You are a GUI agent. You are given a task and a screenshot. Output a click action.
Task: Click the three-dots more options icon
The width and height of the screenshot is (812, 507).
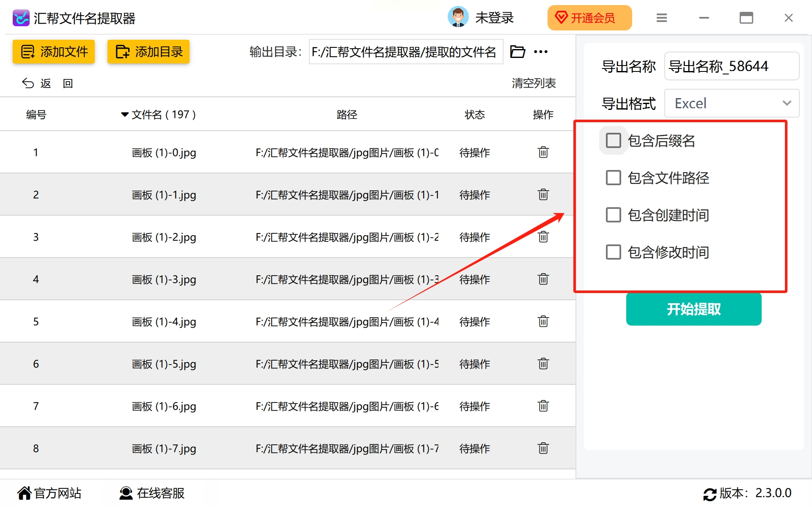point(541,52)
